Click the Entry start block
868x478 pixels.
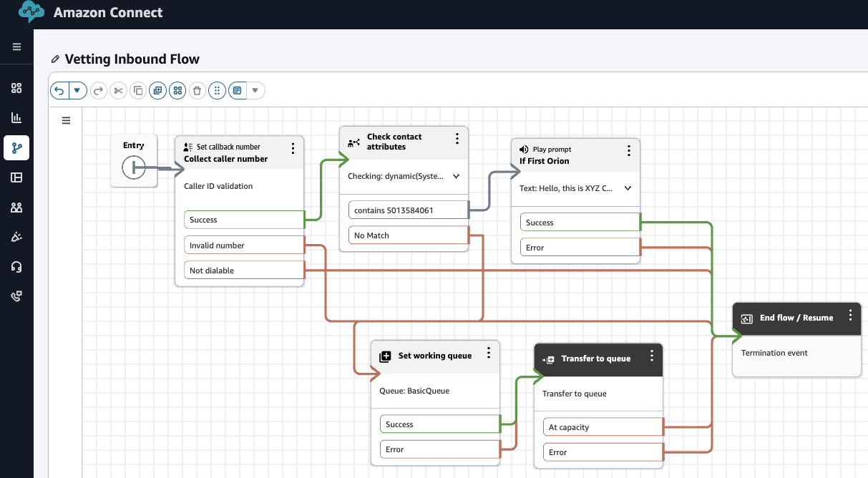tap(134, 161)
